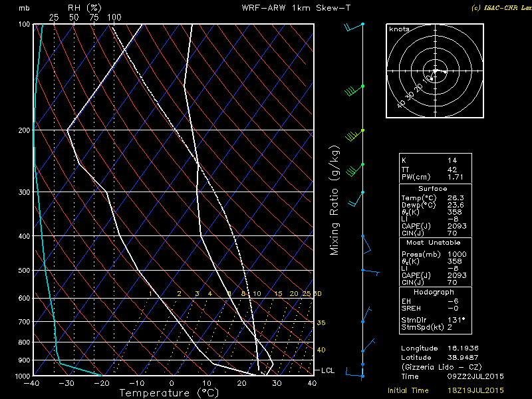Click the green wind barb at 200 mb
Screen dimensions: 532x399
click(355, 135)
